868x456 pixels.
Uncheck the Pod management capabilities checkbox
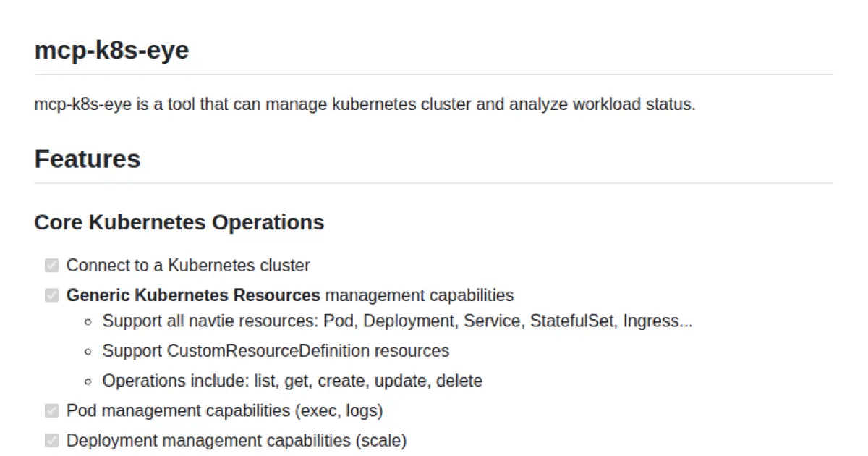51,411
